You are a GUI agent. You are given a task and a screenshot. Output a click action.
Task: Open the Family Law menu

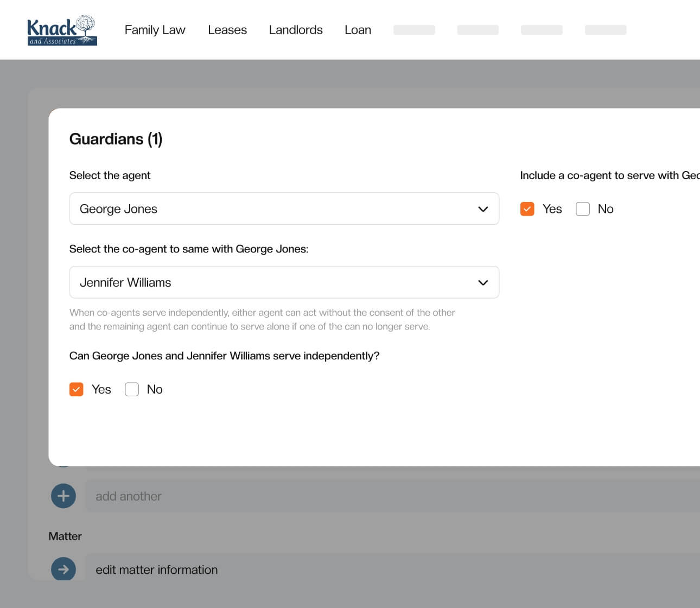click(x=155, y=30)
